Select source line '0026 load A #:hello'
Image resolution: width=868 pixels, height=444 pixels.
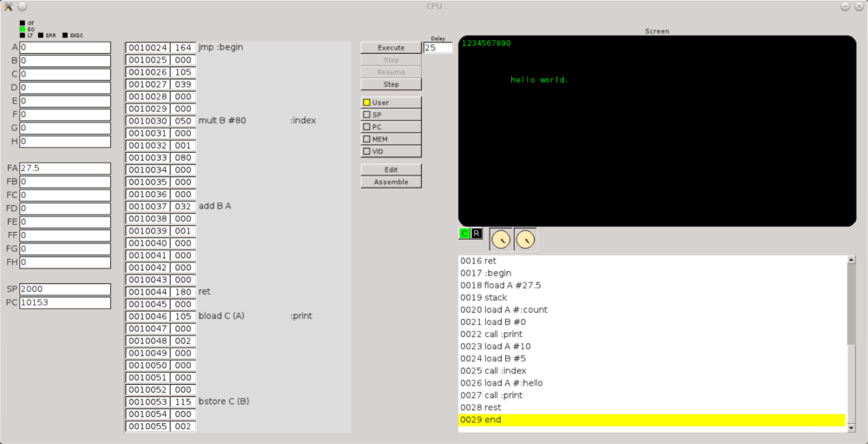(652, 383)
